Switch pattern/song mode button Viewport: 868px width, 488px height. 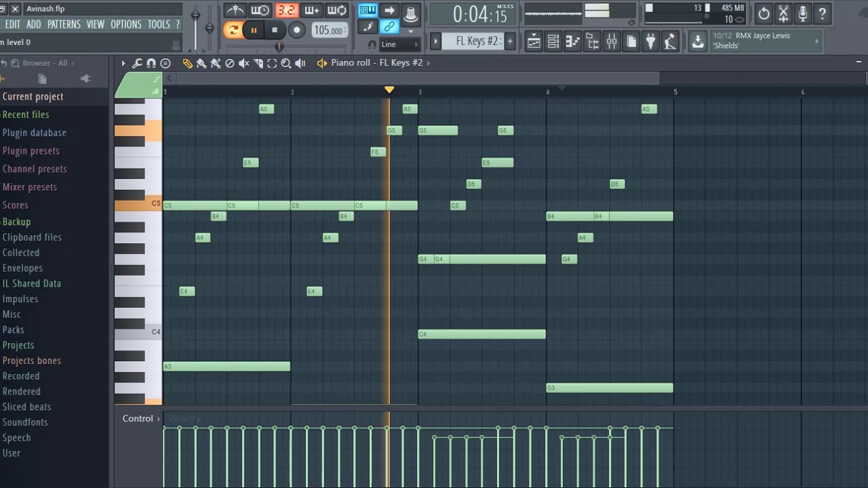pyautogui.click(x=233, y=30)
